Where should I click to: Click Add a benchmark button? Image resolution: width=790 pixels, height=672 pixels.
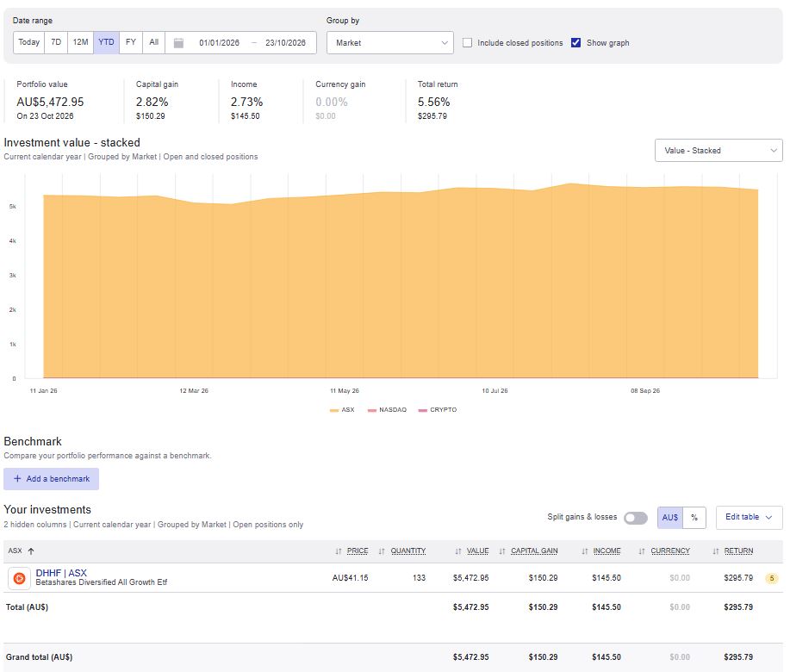(x=52, y=479)
